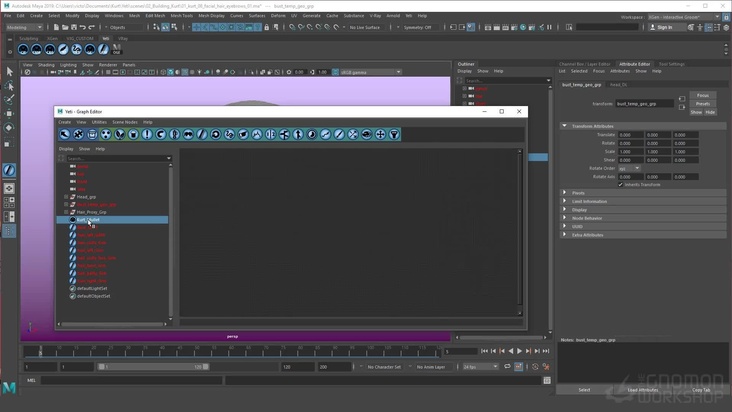This screenshot has width=732, height=412.
Task: Click the Select tool arrow in toolbox
Action: (x=9, y=72)
